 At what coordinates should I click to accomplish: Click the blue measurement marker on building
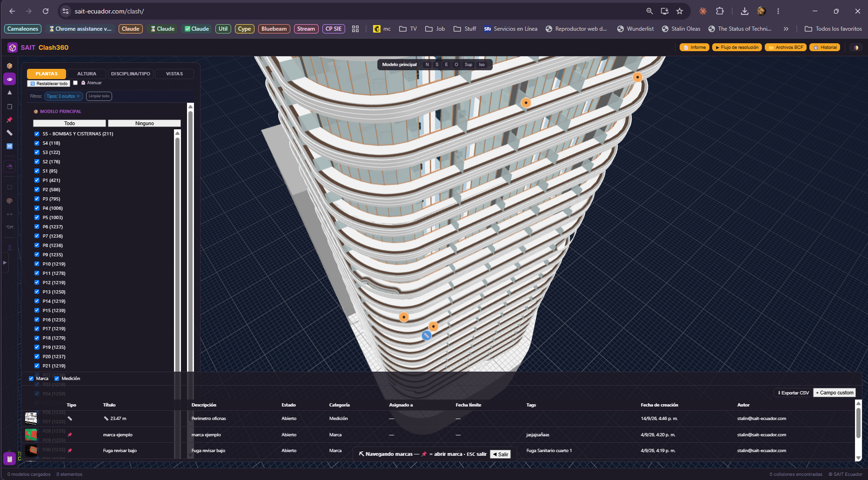(x=427, y=335)
